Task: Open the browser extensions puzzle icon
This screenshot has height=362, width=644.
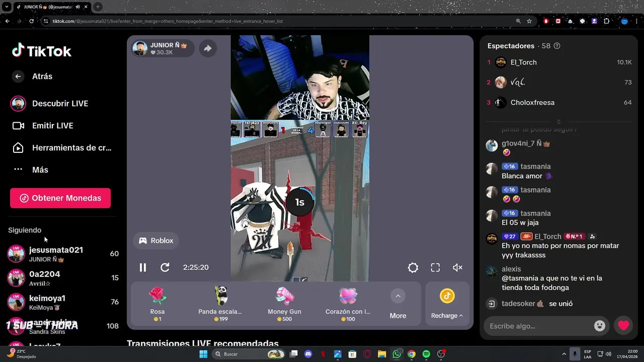Action: 606,21
